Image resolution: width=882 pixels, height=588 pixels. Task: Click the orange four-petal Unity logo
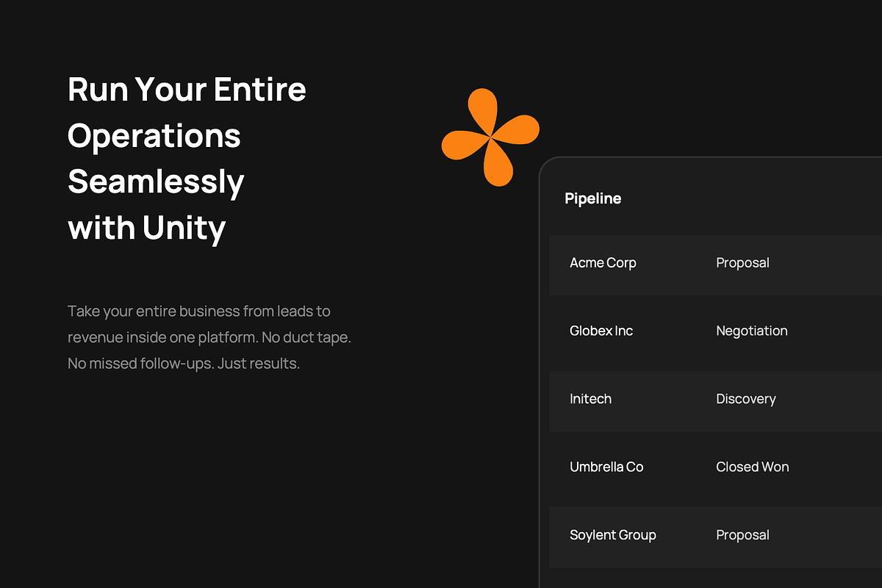coord(490,137)
